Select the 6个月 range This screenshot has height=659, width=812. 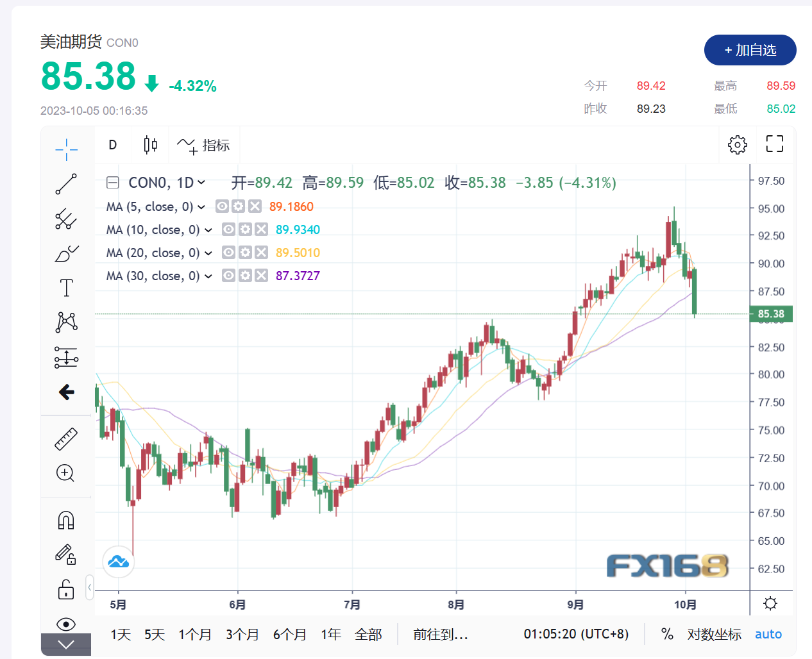290,635
